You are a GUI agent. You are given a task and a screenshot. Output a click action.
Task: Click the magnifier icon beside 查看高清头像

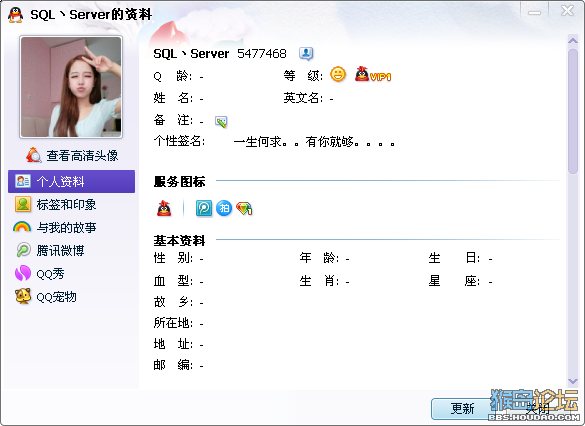click(x=34, y=155)
